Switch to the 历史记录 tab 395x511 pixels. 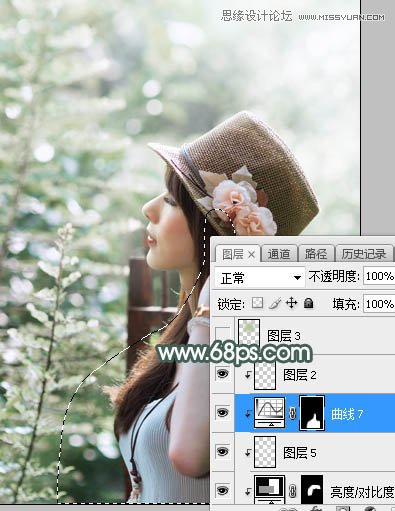click(x=364, y=255)
